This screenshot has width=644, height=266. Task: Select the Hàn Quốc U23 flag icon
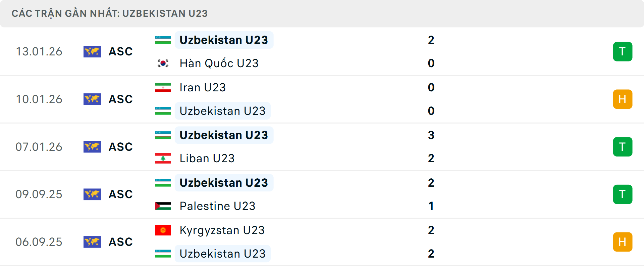[x=163, y=63]
